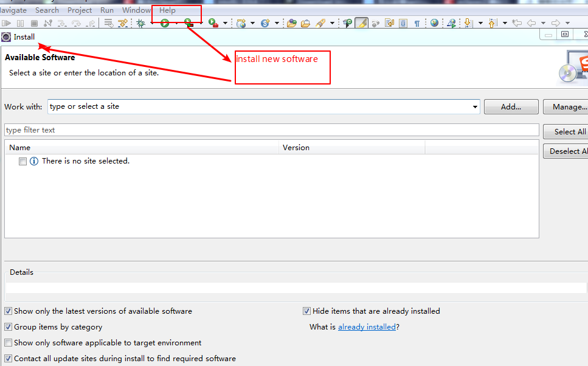Toggle Group items by category checkbox
Viewport: 588px width, 366px height.
click(9, 327)
